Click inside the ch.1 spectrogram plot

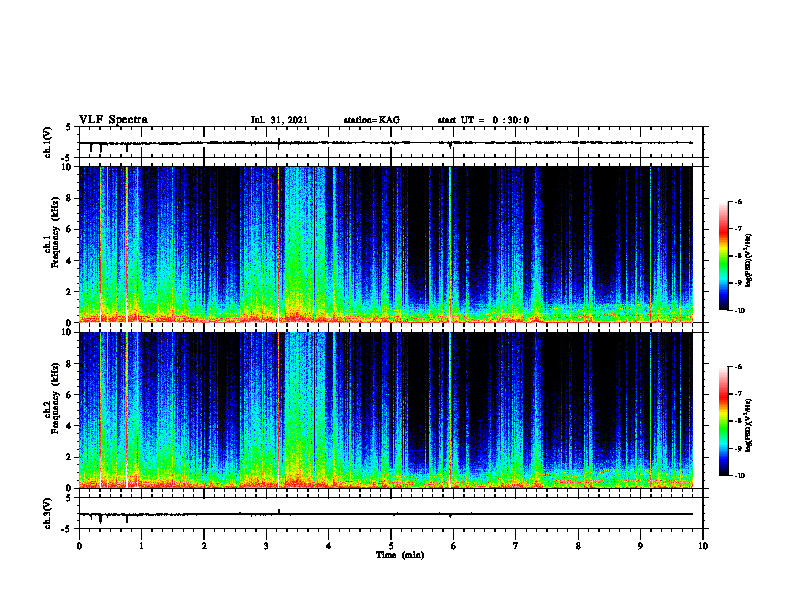click(x=386, y=244)
